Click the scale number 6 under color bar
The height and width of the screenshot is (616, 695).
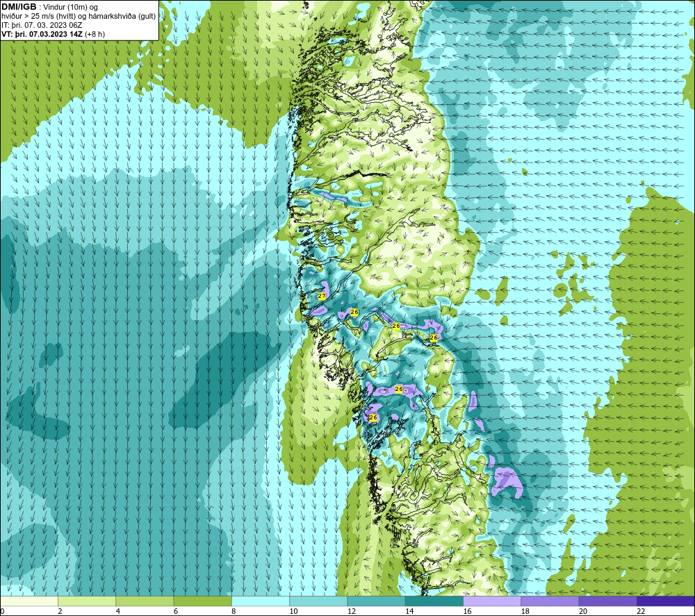176,611
